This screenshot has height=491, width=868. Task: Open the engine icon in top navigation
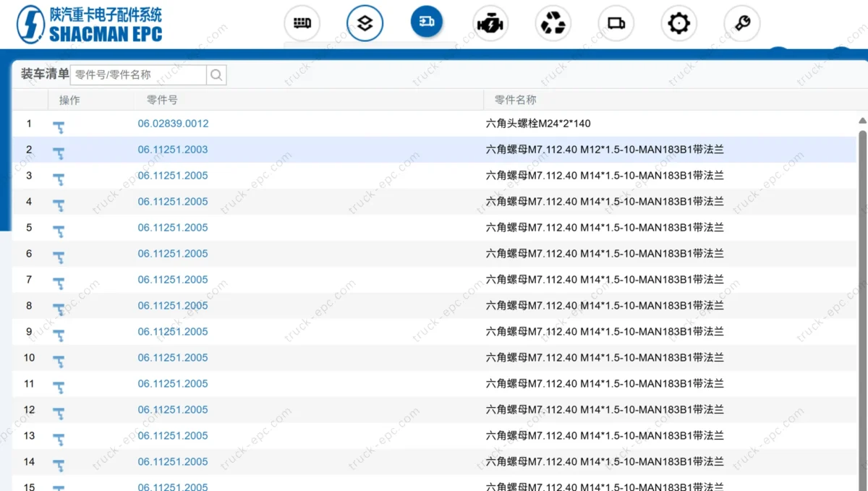point(490,23)
